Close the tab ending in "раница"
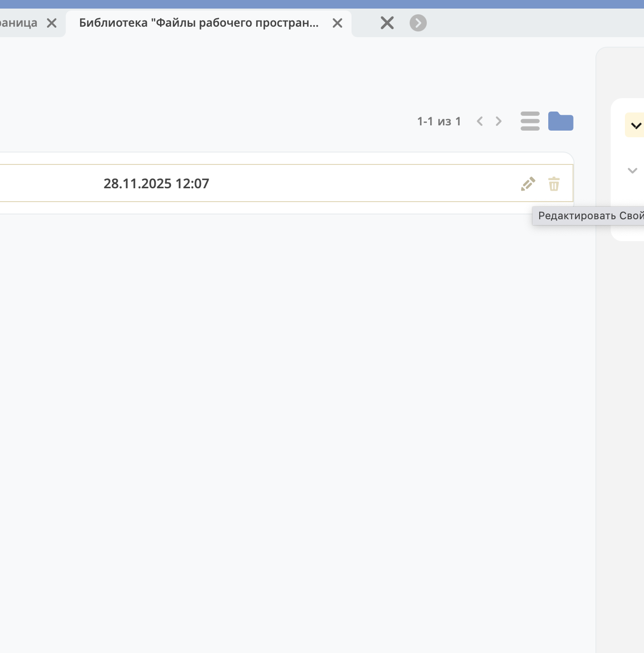The height and width of the screenshot is (653, 644). 51,23
